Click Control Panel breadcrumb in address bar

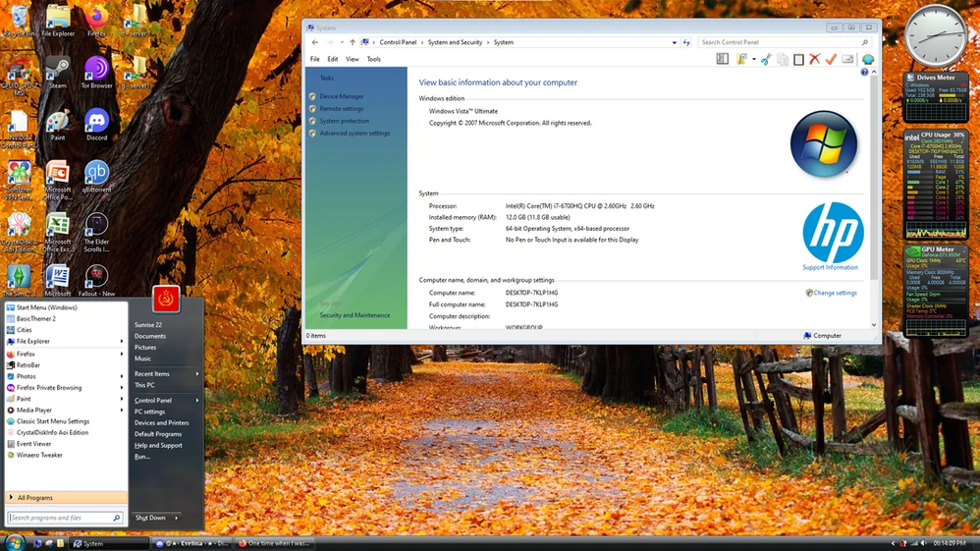click(x=398, y=42)
